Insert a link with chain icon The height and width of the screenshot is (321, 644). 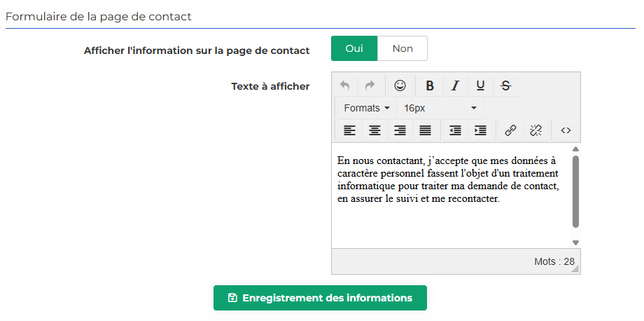510,130
